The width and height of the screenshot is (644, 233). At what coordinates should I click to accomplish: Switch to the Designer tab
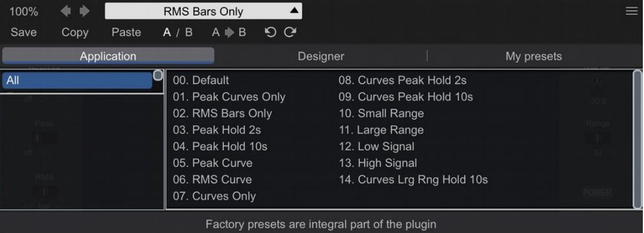[321, 56]
